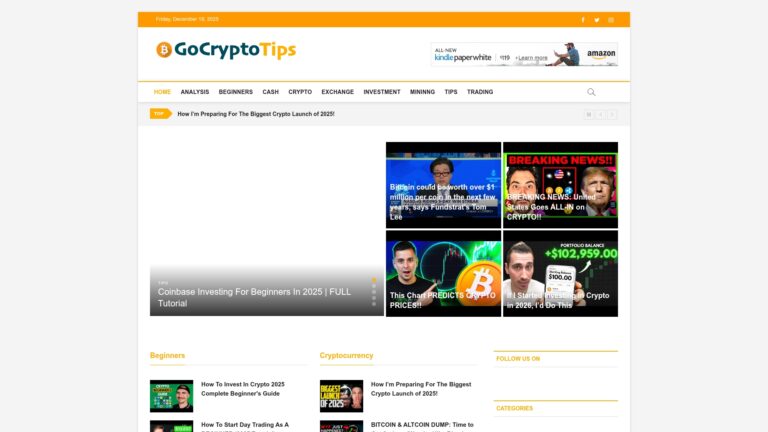Click Learn more on Kindle ad

click(x=534, y=58)
